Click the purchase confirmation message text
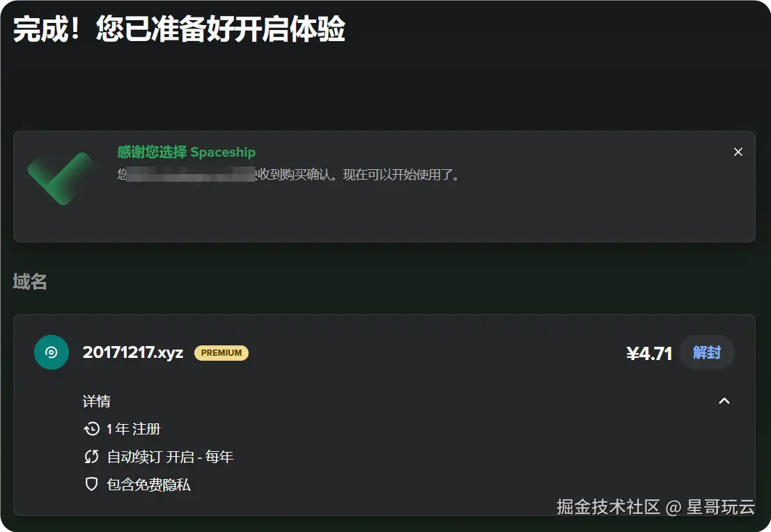The height and width of the screenshot is (532, 771). coord(289,175)
